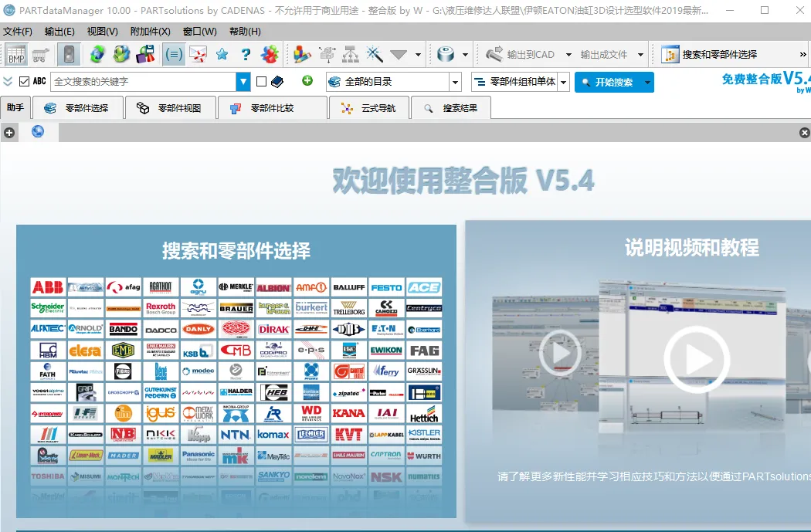Switch to the 搜索结果 tab
Image resolution: width=811 pixels, height=532 pixels.
(x=451, y=108)
